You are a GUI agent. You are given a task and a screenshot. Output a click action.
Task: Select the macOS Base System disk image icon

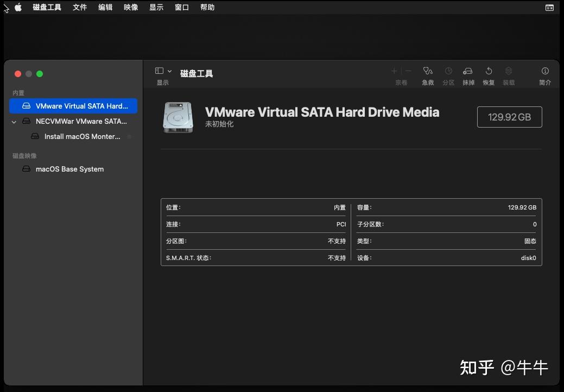[26, 169]
